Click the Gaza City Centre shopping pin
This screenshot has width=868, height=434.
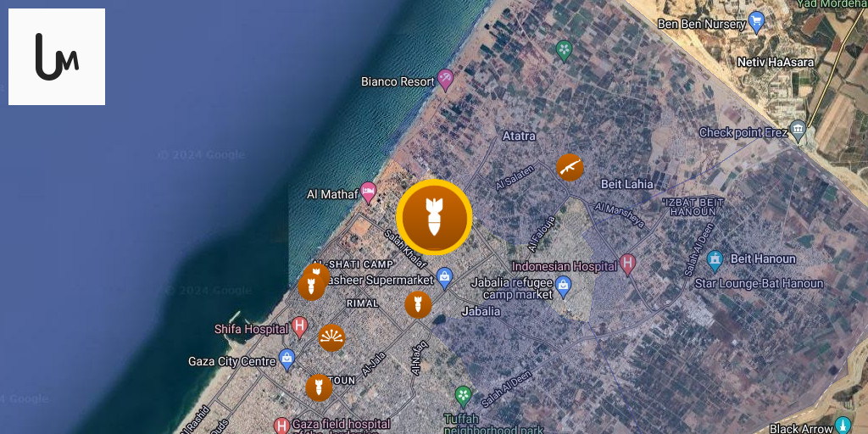(x=287, y=360)
